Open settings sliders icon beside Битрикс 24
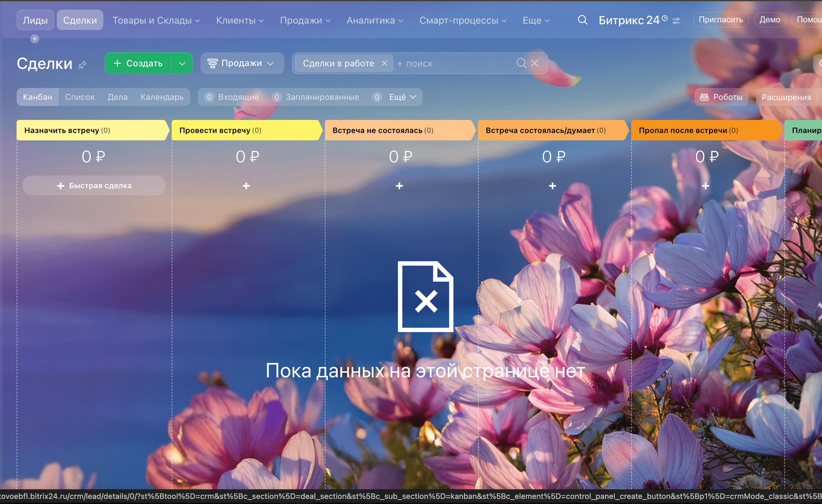The image size is (822, 504). click(x=676, y=21)
